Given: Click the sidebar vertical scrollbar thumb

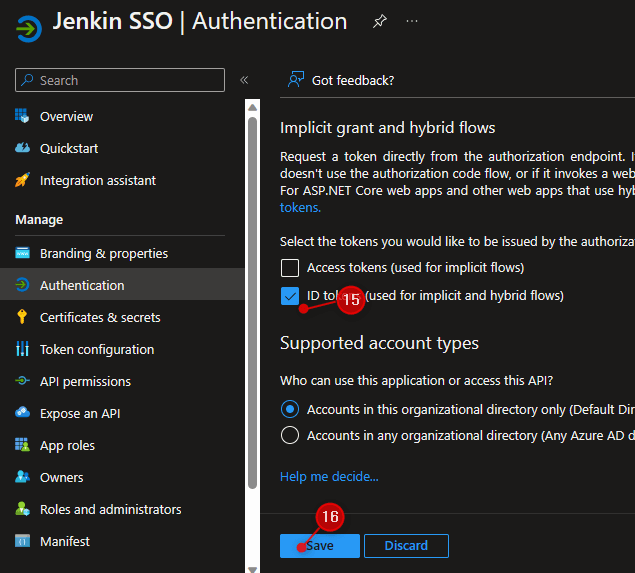Looking at the screenshot, I should 252,303.
